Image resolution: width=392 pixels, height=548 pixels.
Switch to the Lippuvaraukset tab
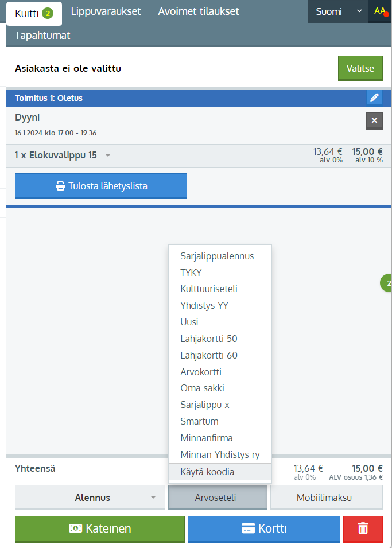point(106,11)
